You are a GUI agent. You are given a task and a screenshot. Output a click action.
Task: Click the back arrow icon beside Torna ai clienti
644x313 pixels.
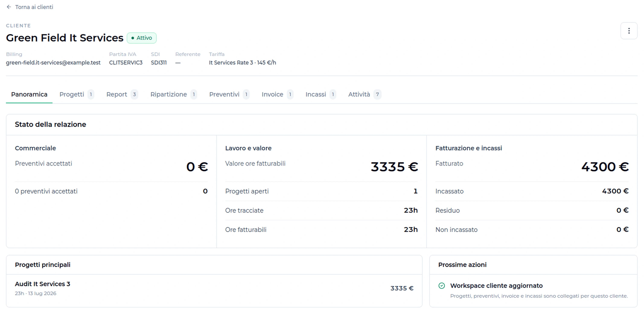tap(9, 7)
